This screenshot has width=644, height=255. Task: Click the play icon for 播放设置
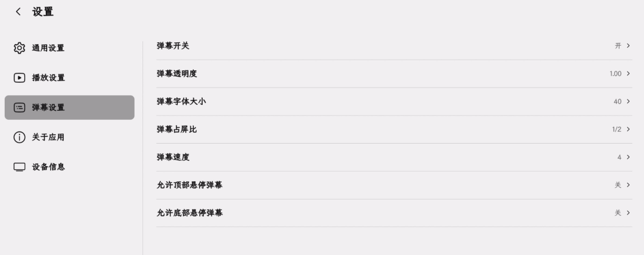coord(20,77)
